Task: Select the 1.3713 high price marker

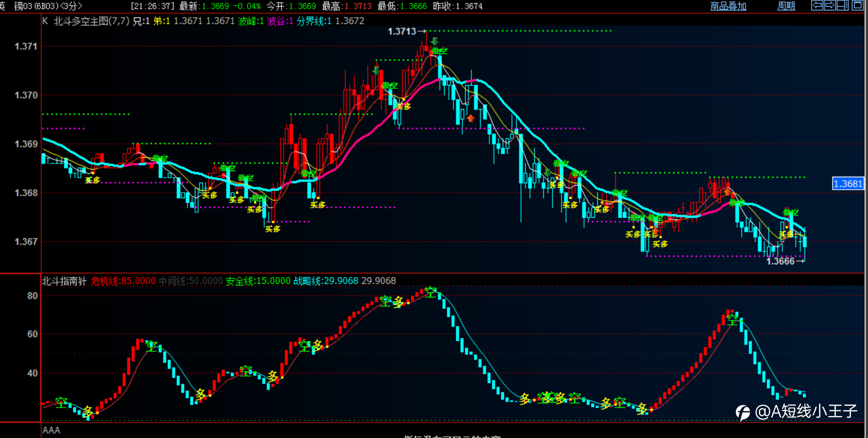Action: tap(402, 32)
